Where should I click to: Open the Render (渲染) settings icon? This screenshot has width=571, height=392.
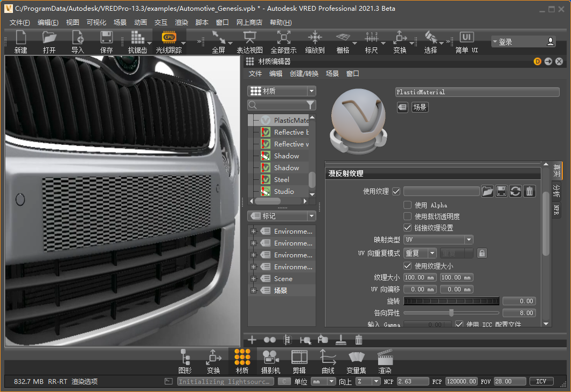click(385, 358)
